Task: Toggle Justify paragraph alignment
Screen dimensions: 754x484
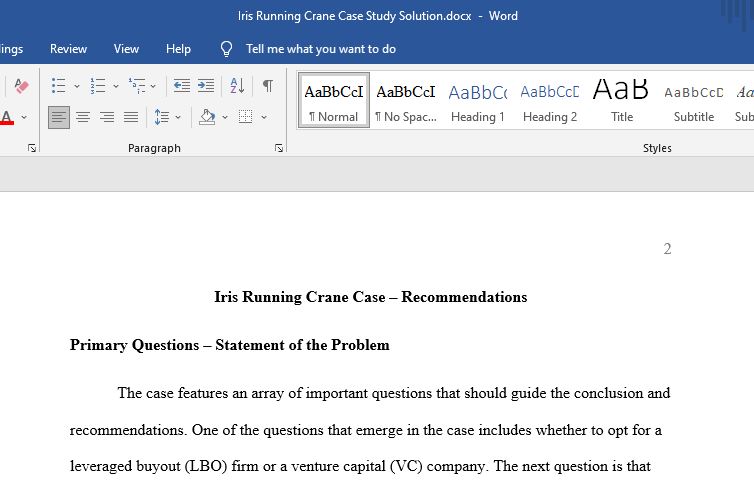Action: click(131, 117)
